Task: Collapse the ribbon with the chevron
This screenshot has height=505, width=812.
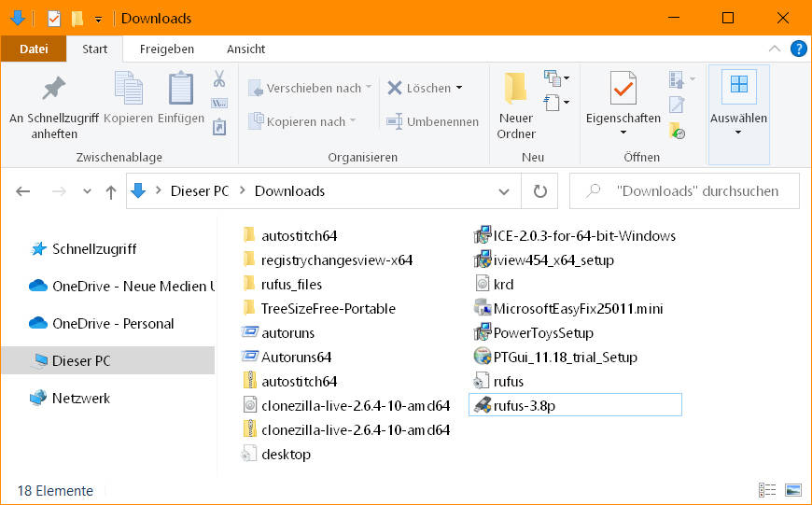Action: point(774,49)
